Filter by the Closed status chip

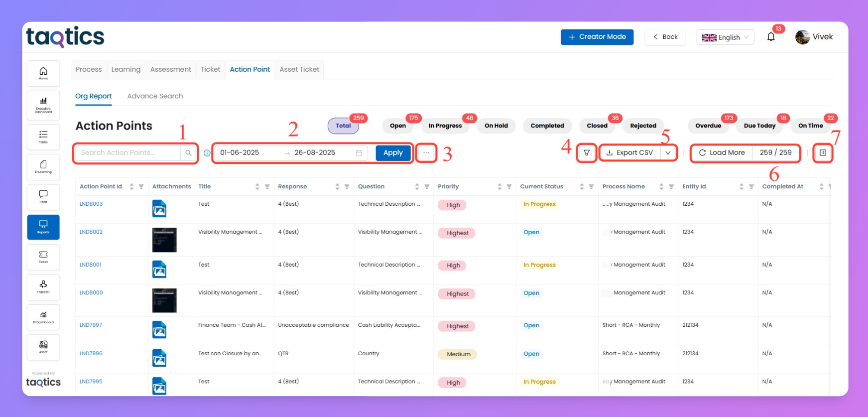point(597,126)
